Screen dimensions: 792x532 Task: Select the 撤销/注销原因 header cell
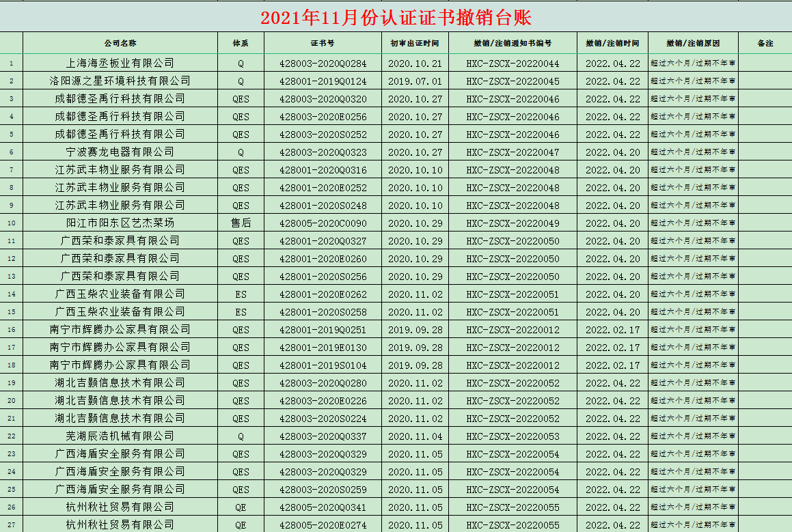693,43
